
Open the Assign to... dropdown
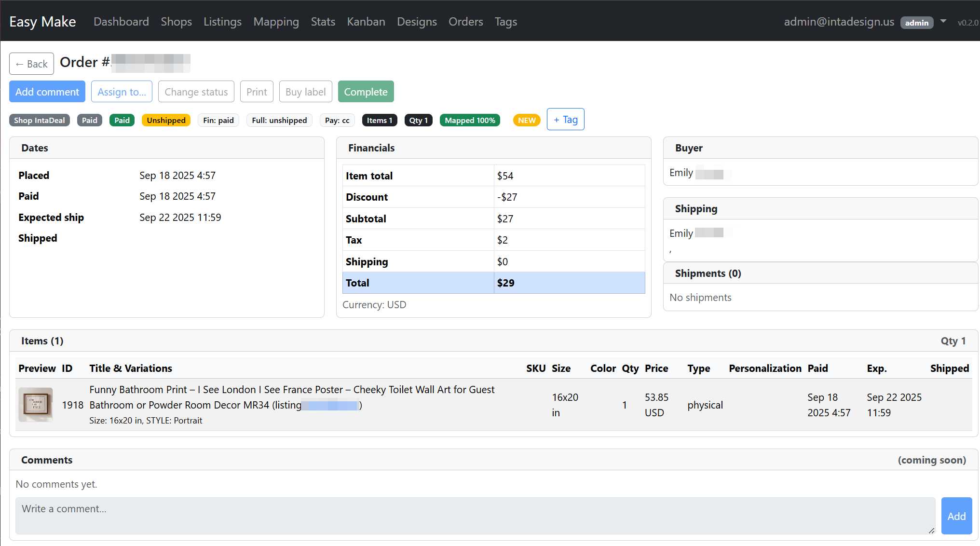(122, 92)
